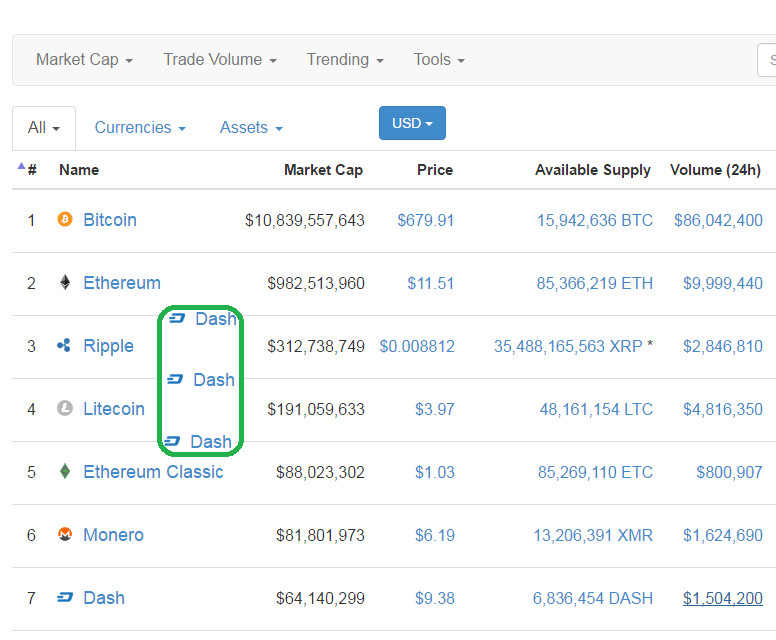The image size is (776, 640).
Task: Select the All tab
Action: pyautogui.click(x=44, y=128)
